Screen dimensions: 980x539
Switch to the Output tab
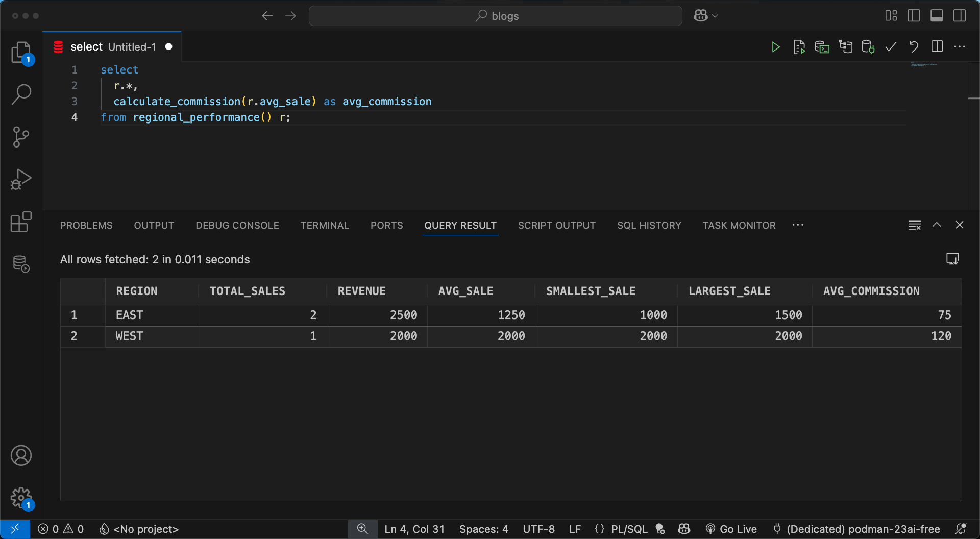tap(154, 225)
